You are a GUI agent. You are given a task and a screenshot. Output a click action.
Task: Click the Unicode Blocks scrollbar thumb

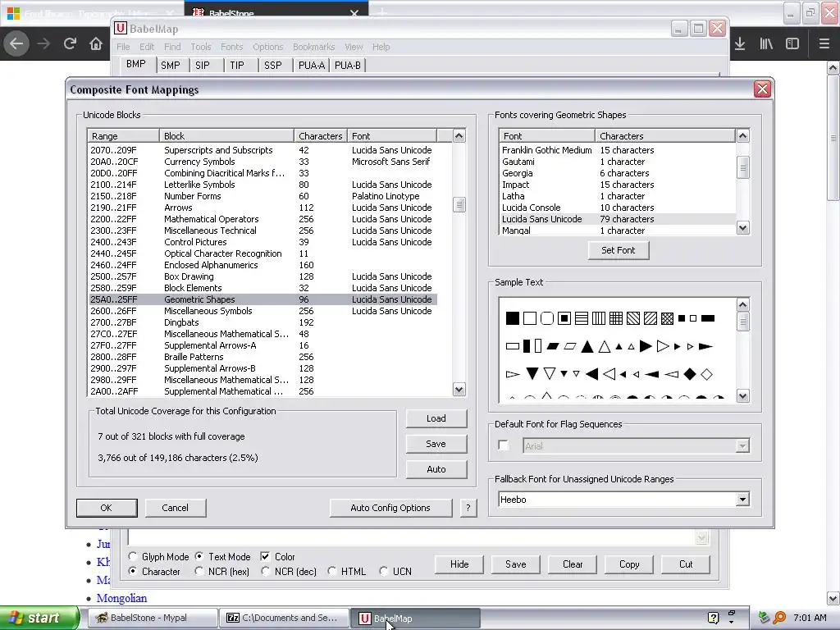[459, 204]
